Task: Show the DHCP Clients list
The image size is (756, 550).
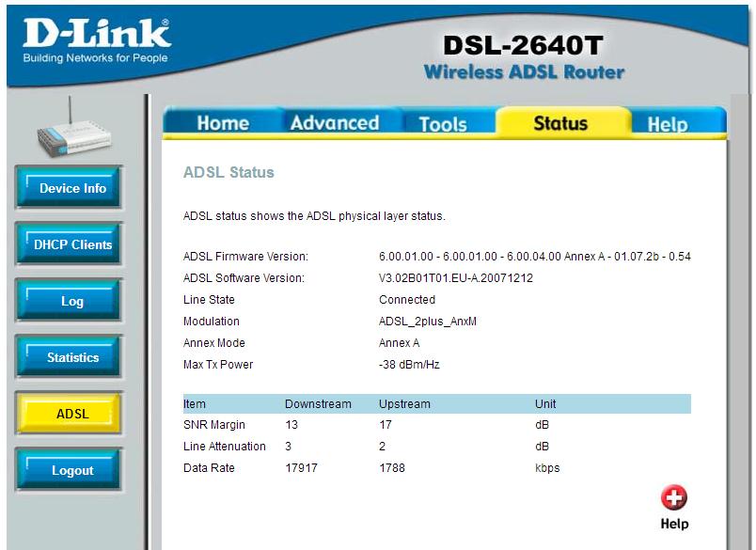Action: point(69,244)
